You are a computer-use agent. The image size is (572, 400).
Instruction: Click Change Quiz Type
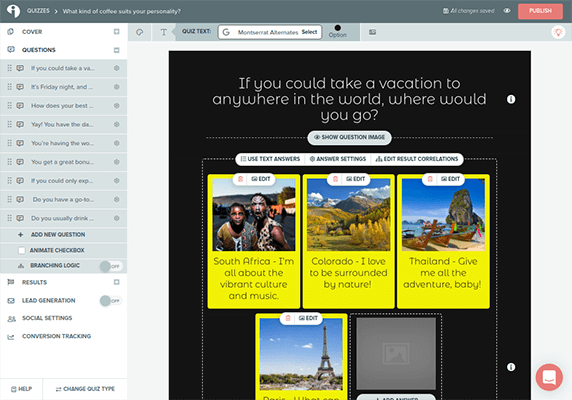tap(85, 389)
